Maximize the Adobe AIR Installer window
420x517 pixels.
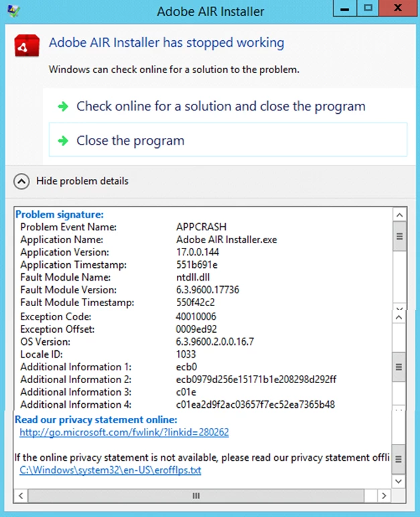click(x=368, y=9)
